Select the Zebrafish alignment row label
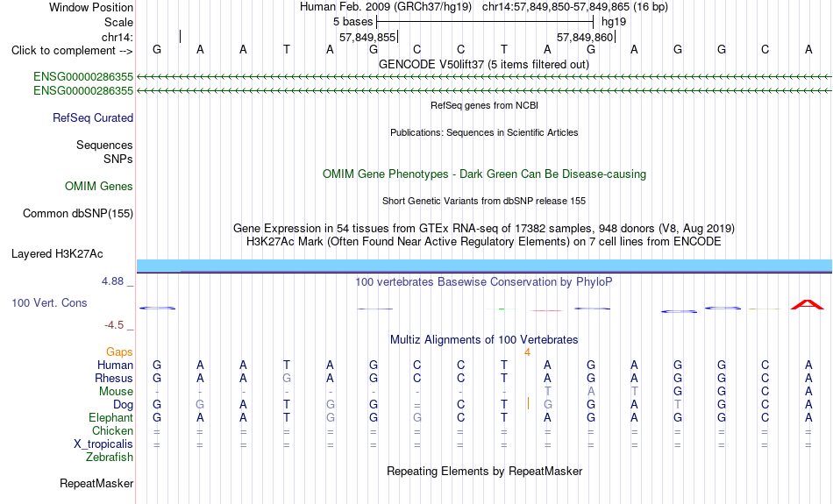Screen dimensions: 833x504 tap(110, 457)
